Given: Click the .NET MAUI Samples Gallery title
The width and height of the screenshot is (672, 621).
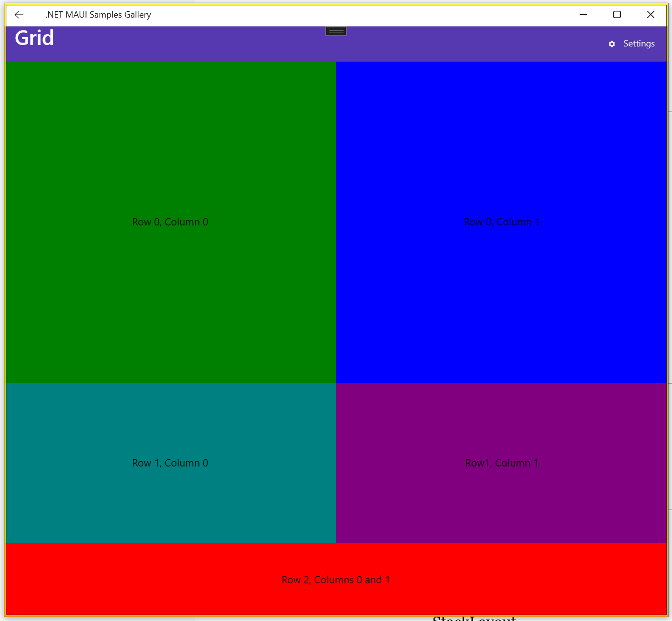Looking at the screenshot, I should pos(98,15).
